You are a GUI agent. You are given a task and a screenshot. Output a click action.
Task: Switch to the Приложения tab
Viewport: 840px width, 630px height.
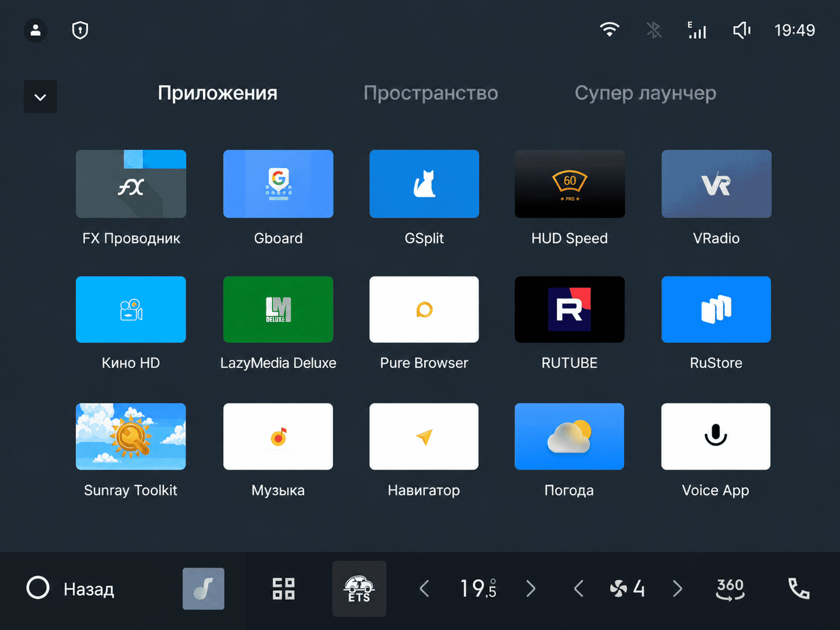point(218,93)
